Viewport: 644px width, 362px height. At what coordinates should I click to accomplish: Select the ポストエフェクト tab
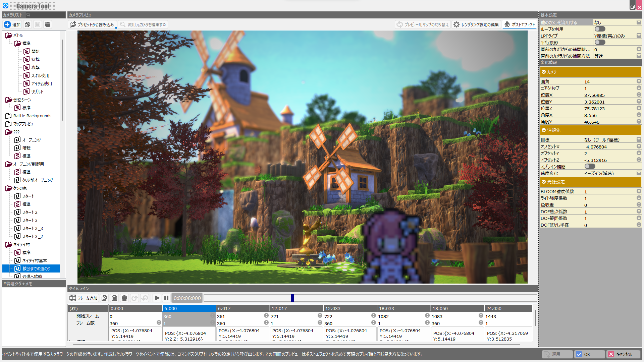pos(520,24)
